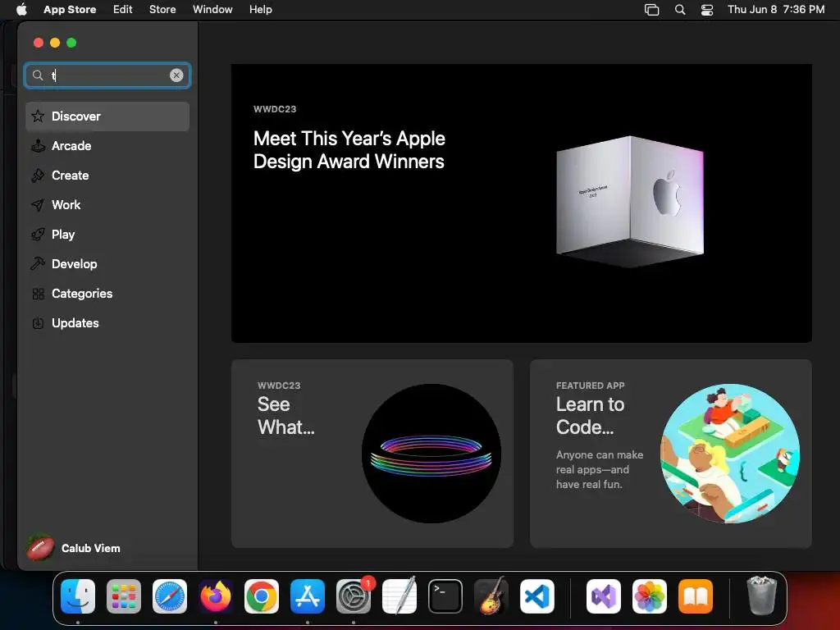
Task: Open Terminal from the Dock
Action: [445, 596]
